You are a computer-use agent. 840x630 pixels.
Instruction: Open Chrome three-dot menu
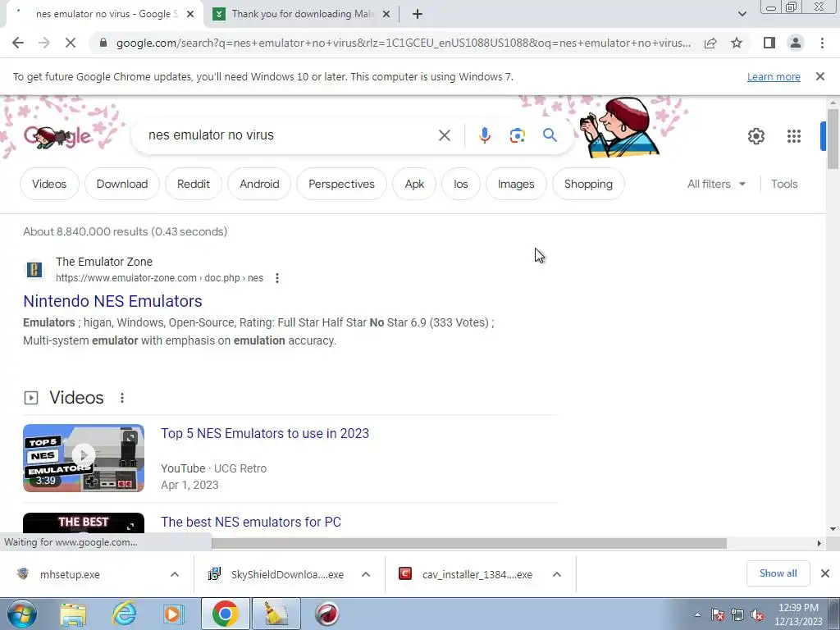pyautogui.click(x=822, y=43)
